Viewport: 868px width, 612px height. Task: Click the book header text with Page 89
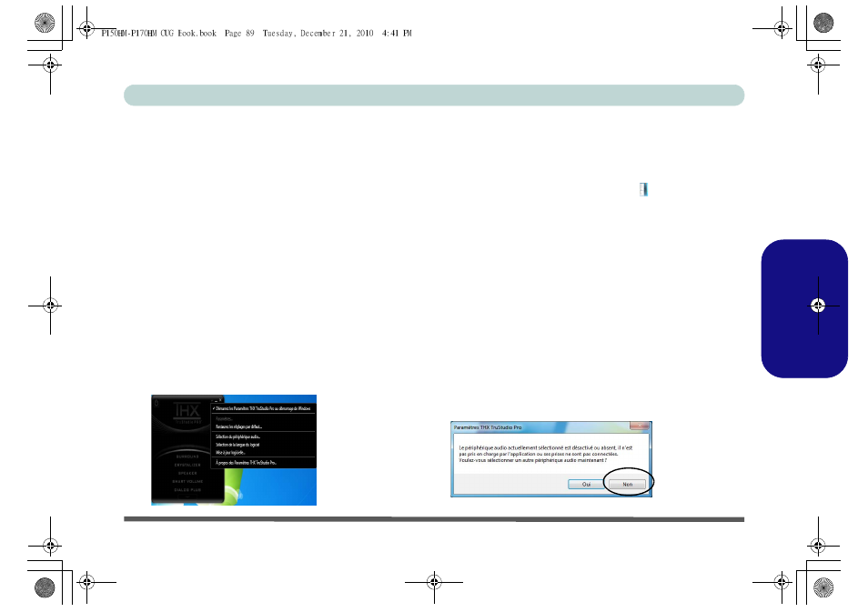(x=257, y=34)
